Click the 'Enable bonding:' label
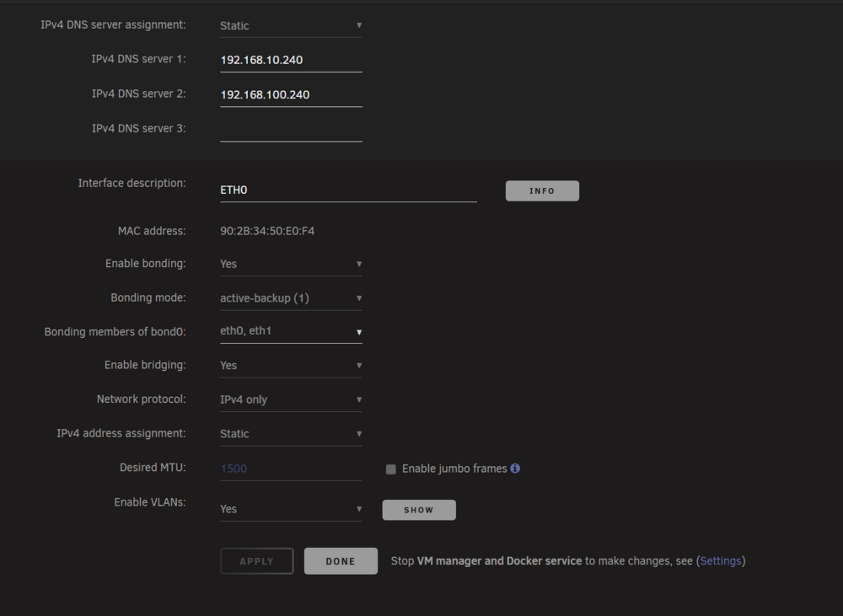Viewport: 843px width, 616px height. pyautogui.click(x=146, y=264)
